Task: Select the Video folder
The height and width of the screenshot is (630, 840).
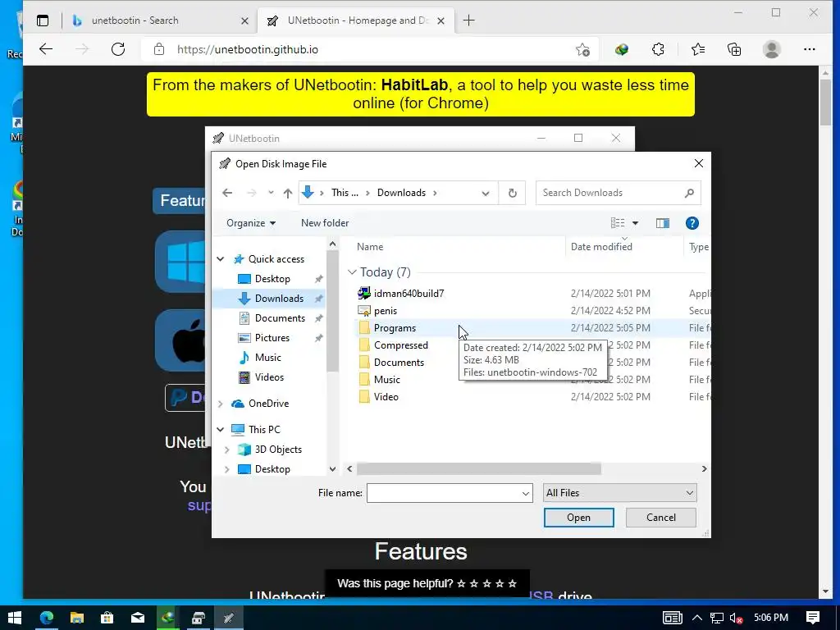Action: pyautogui.click(x=386, y=397)
